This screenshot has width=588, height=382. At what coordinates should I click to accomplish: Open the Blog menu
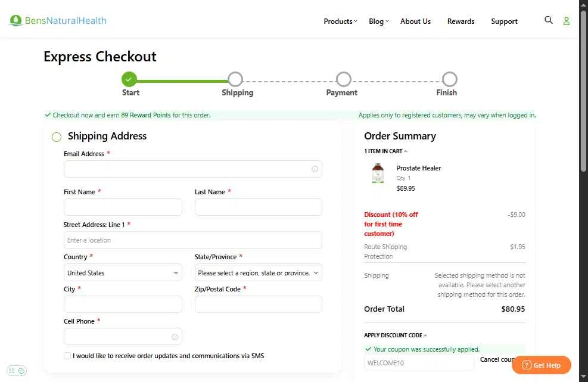379,21
